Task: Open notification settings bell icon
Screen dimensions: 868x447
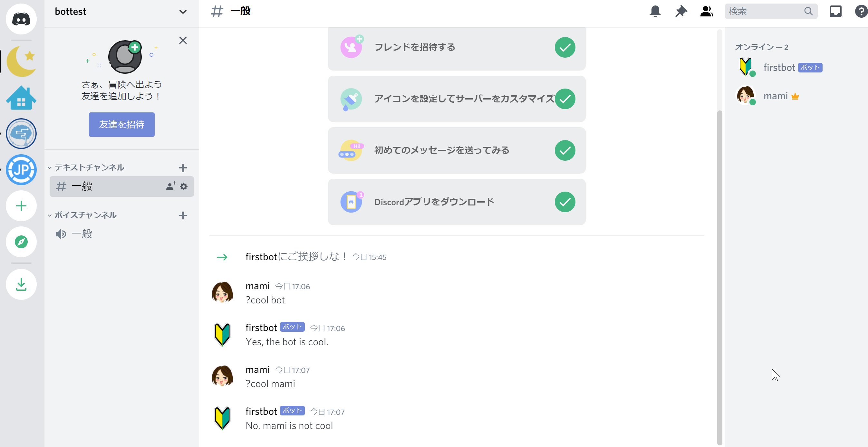Action: (x=655, y=12)
